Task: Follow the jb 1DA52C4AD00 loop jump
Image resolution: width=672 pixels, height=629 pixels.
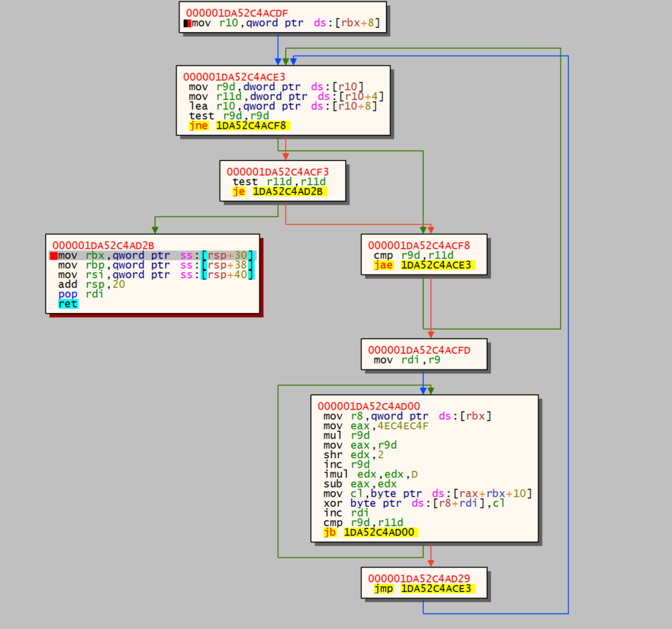Action: [370, 533]
